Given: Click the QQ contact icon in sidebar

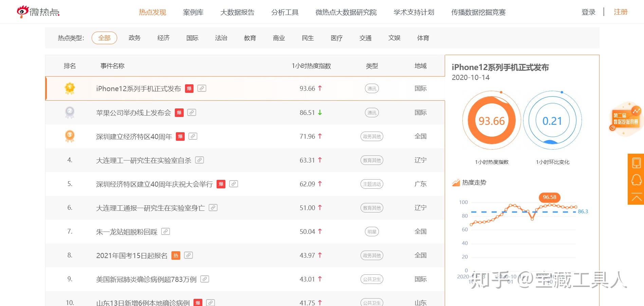Looking at the screenshot, I should click(636, 180).
